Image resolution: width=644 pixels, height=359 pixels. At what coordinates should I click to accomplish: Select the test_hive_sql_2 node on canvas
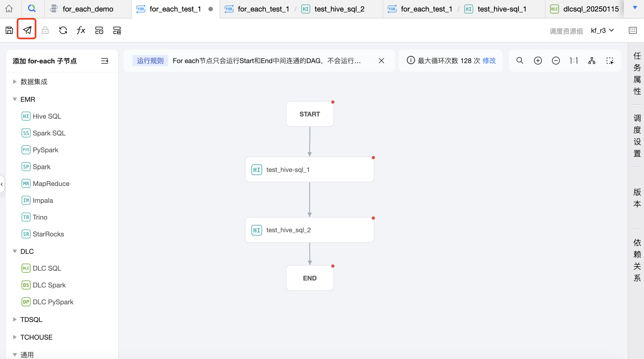[309, 230]
